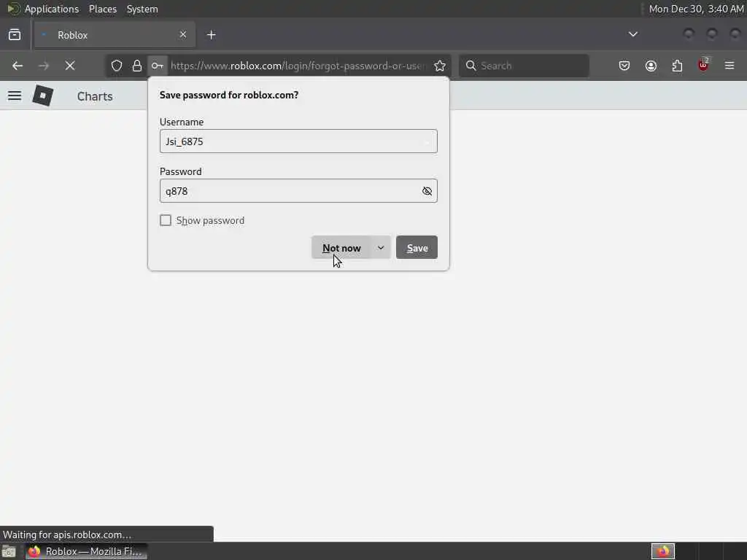
Task: Open the Firefox account icon
Action: click(651, 66)
